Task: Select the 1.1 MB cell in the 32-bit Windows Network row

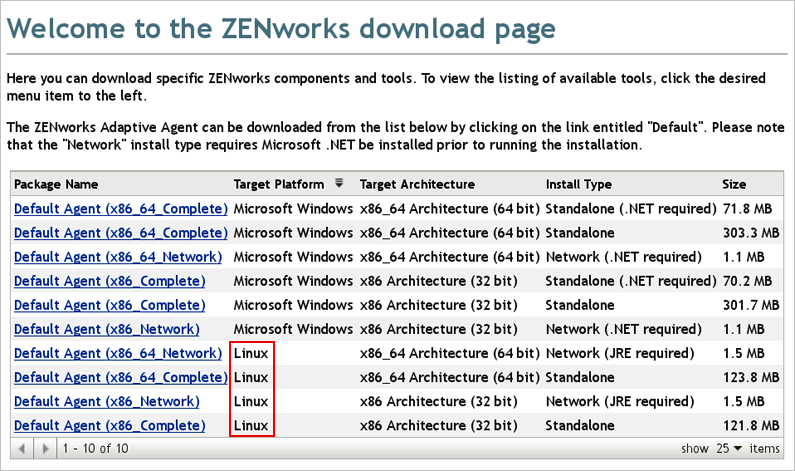Action: tap(743, 329)
